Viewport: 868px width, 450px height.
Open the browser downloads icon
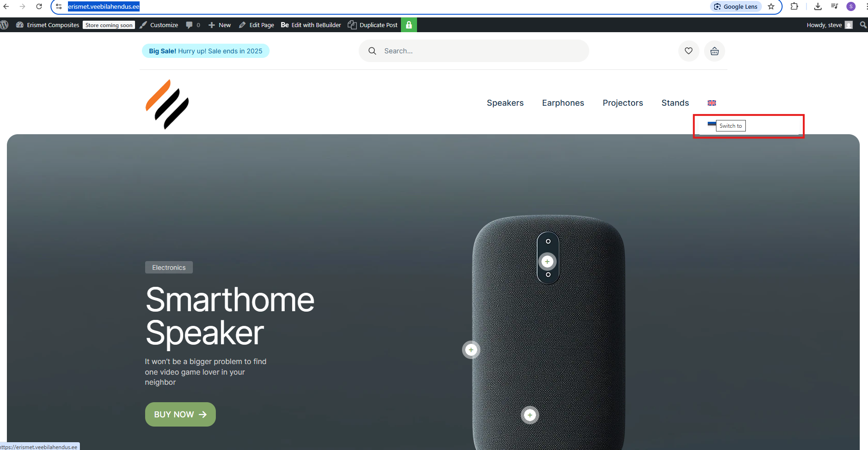point(818,6)
